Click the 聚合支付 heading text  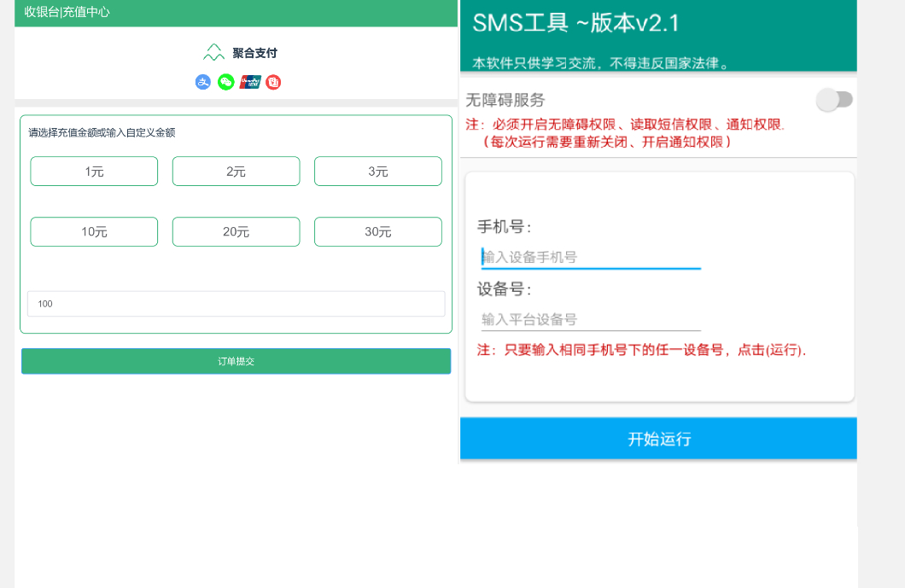tap(254, 53)
